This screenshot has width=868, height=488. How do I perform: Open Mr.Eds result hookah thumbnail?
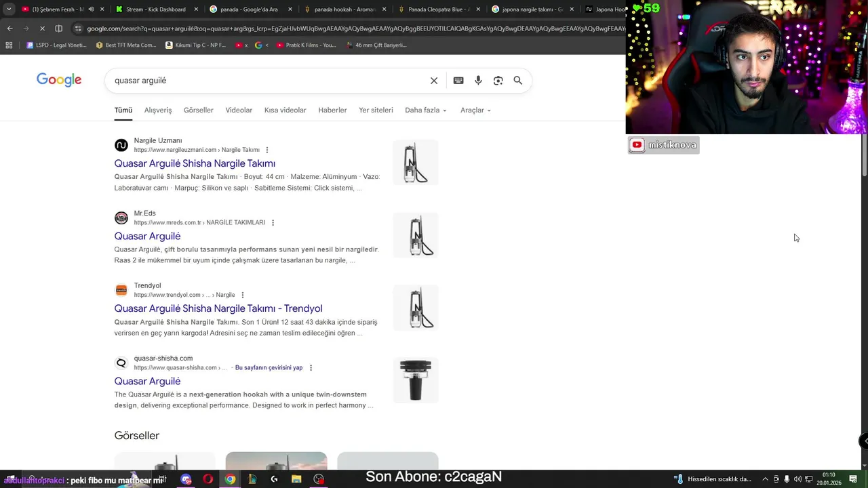click(x=416, y=235)
